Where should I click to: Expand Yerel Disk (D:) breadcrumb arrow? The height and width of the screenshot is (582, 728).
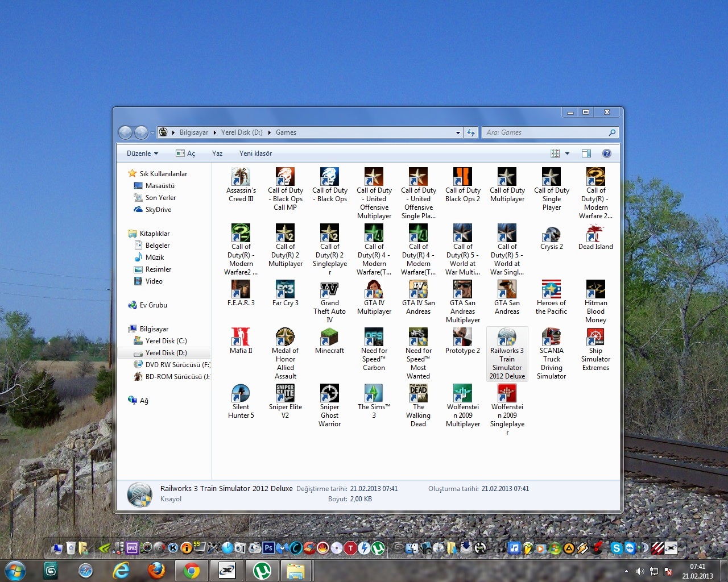[269, 132]
